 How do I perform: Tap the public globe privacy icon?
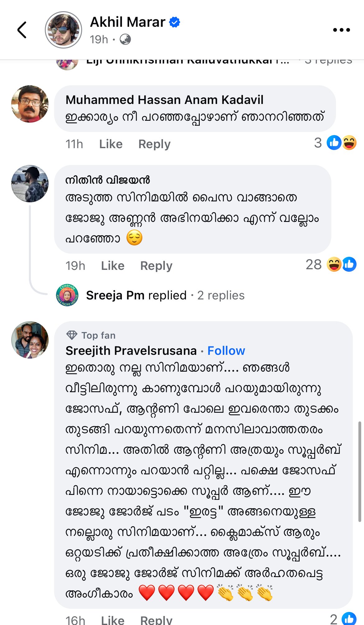pyautogui.click(x=125, y=40)
